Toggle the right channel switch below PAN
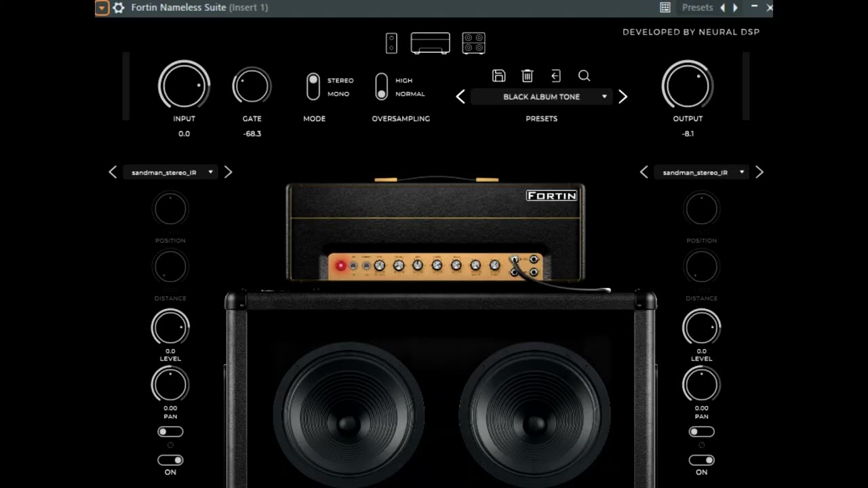The image size is (868, 488). coord(701,432)
